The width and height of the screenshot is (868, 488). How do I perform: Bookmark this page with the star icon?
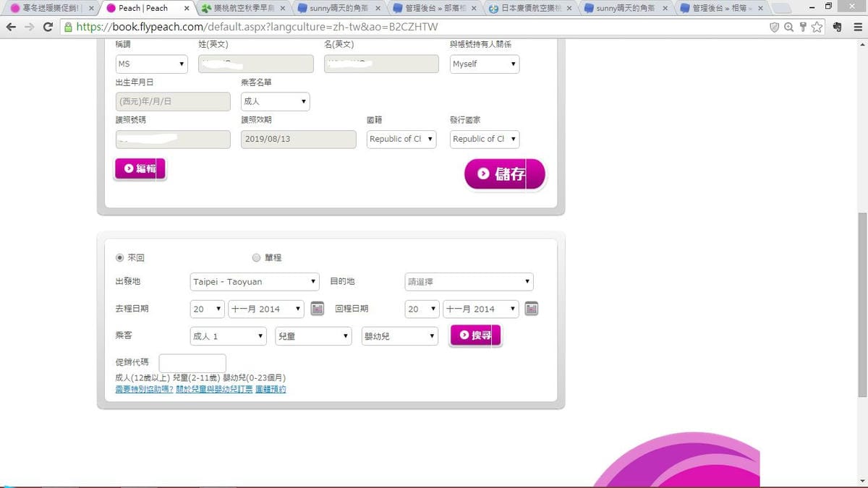point(817,27)
